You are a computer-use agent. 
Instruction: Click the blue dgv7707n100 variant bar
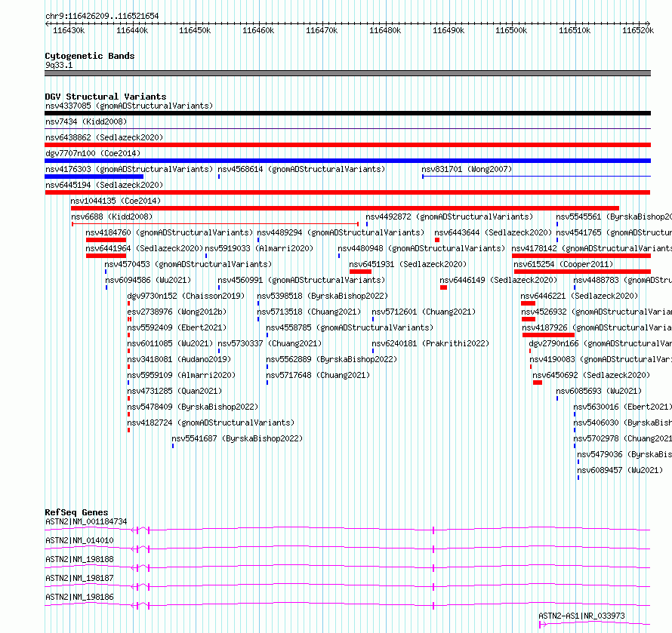pyautogui.click(x=347, y=161)
